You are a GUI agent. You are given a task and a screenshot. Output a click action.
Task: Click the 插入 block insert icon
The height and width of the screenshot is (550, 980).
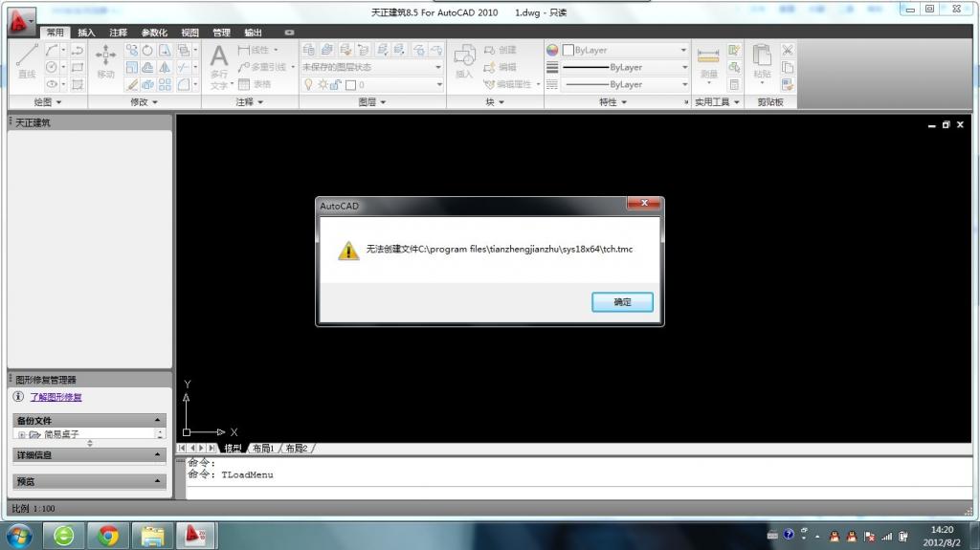point(464,61)
